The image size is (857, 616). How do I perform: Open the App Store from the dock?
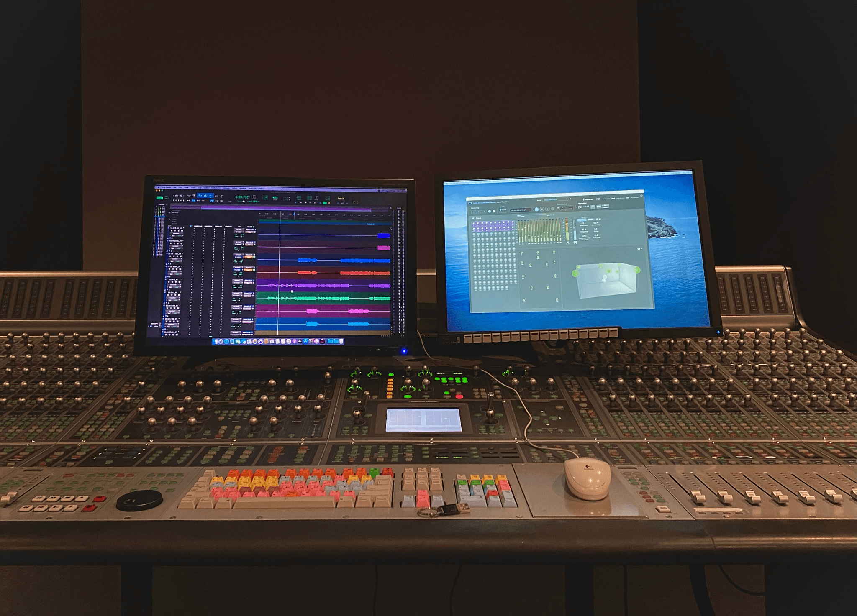[305, 341]
